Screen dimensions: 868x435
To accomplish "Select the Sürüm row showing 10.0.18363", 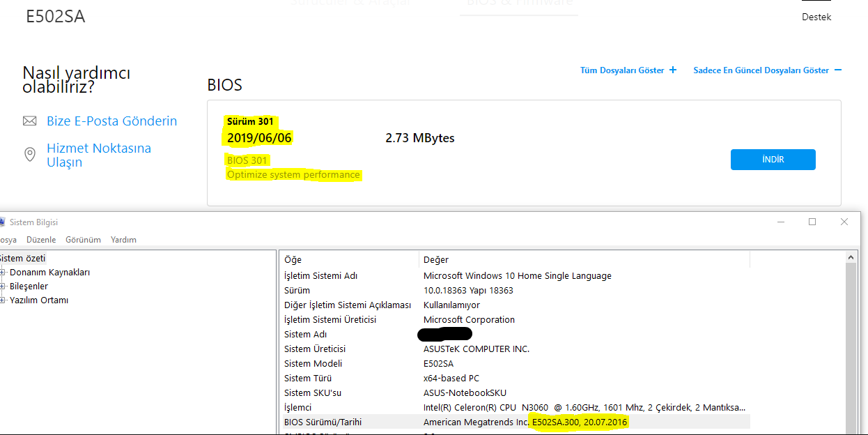I will pos(515,291).
